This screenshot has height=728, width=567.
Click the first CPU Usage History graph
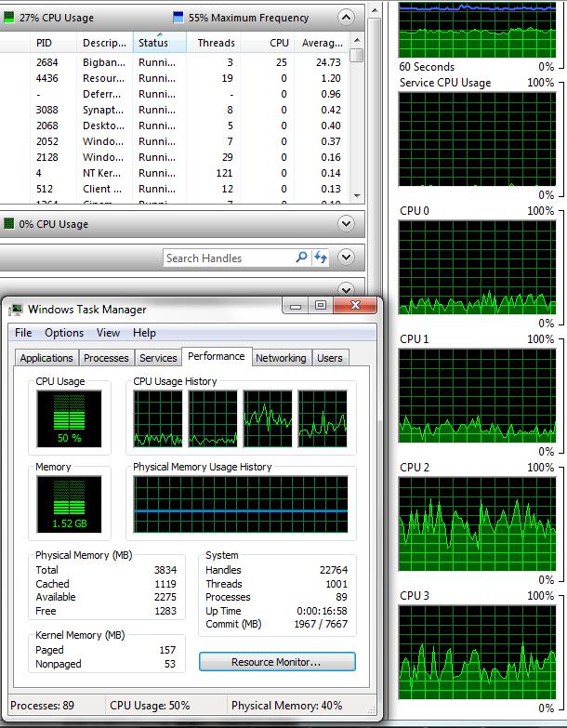click(x=158, y=418)
